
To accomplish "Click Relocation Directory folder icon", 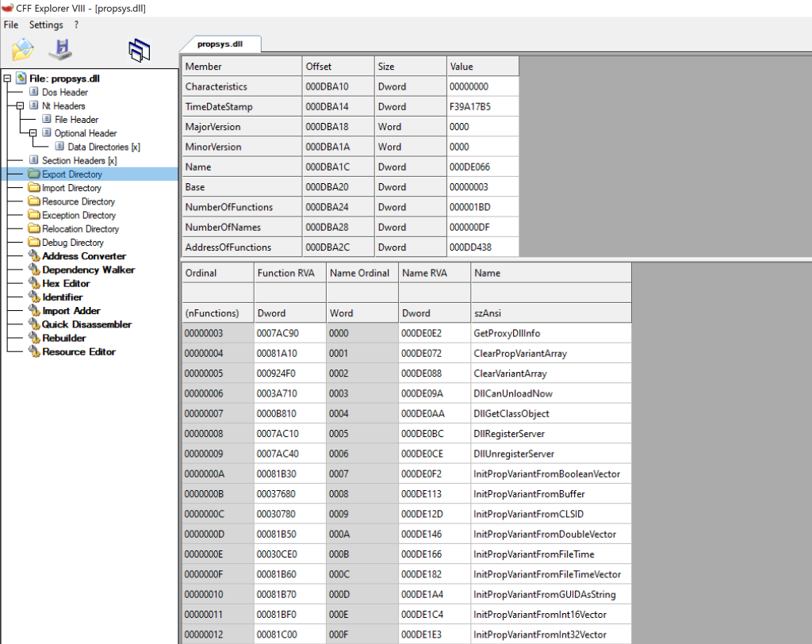I will tap(34, 228).
